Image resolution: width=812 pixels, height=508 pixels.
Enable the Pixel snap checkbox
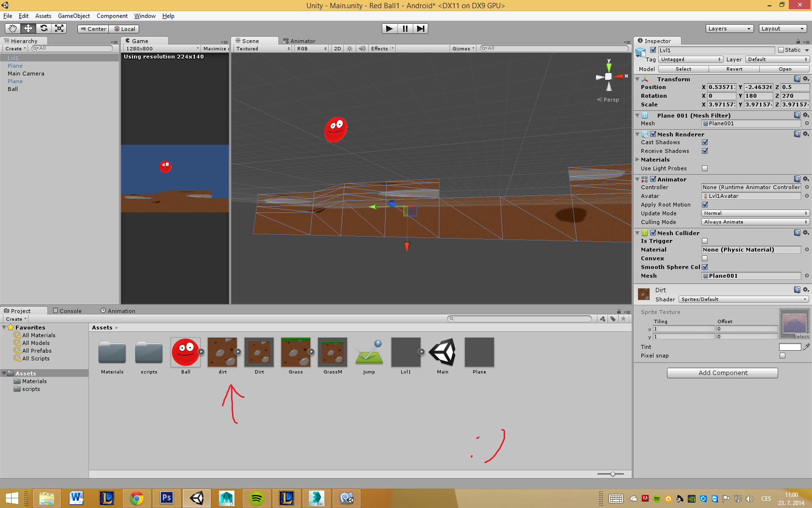(783, 356)
